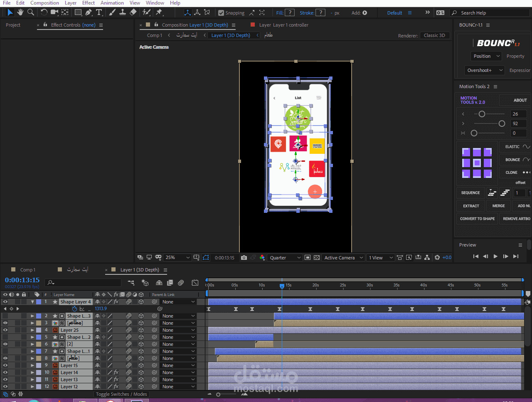Click the Toggle Switches / Modes button

coord(121,394)
